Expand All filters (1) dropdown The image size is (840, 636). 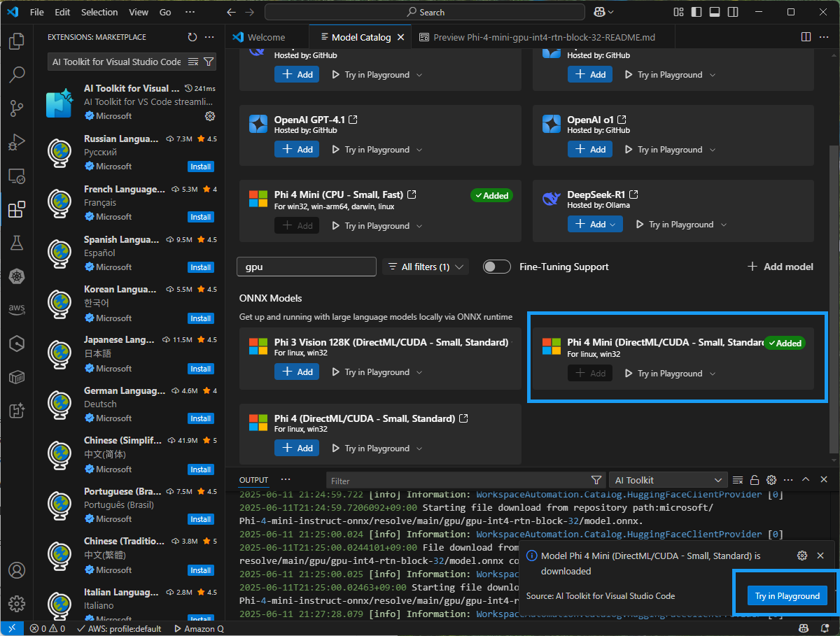point(426,267)
